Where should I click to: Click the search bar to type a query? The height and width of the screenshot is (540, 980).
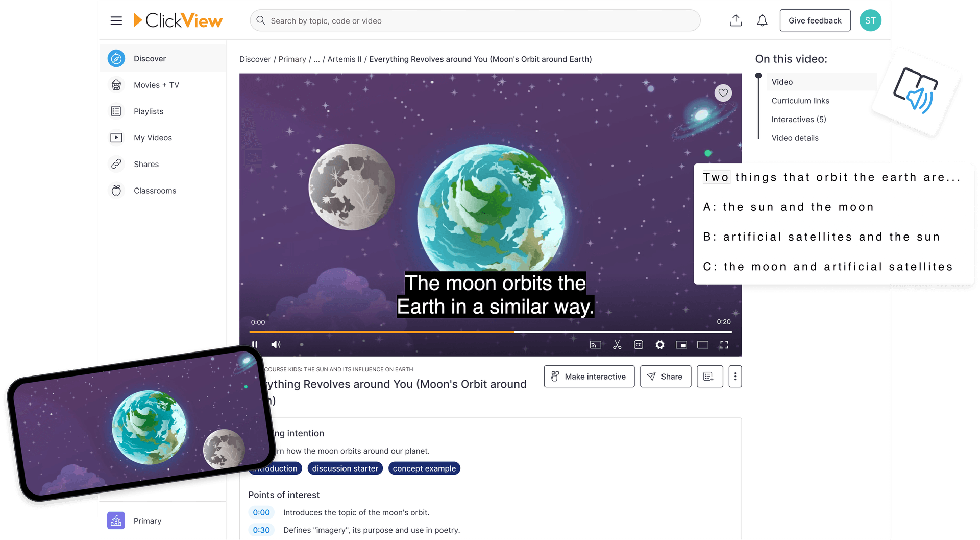[x=474, y=20]
